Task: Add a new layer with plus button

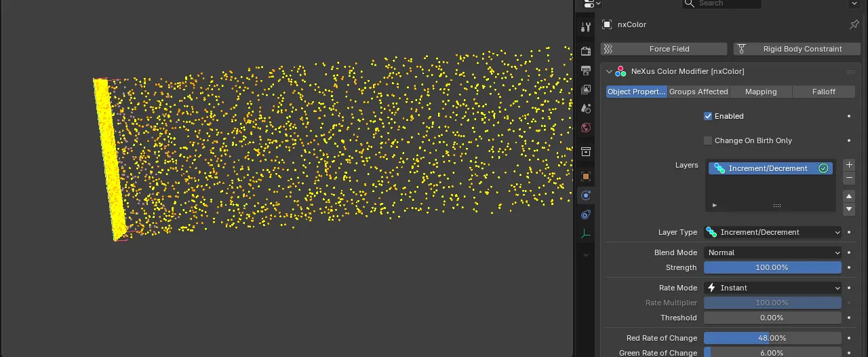Action: tap(848, 165)
